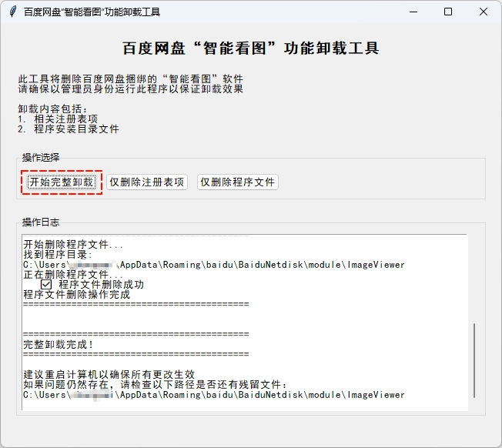The width and height of the screenshot is (502, 448).
Task: Click the log panel vertical scrollbar thumb
Action: pos(474,360)
